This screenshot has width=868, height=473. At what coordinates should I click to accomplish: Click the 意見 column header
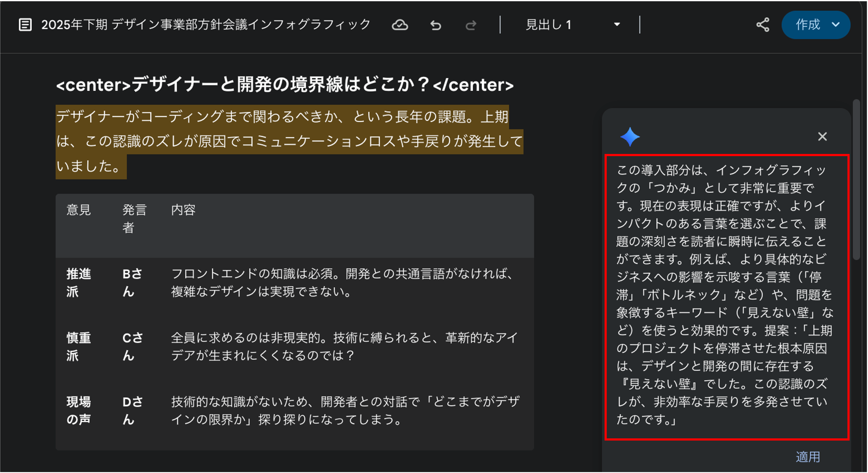tap(78, 210)
